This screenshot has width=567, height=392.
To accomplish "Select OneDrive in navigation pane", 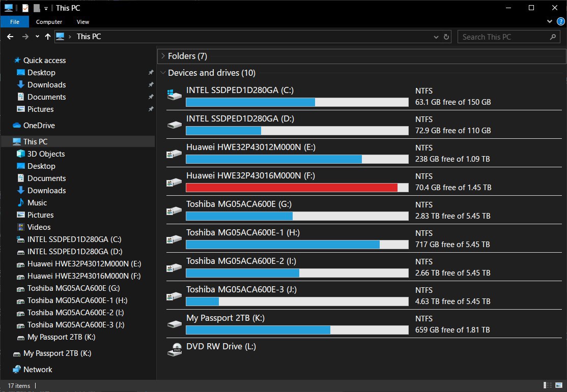I will pyautogui.click(x=39, y=126).
